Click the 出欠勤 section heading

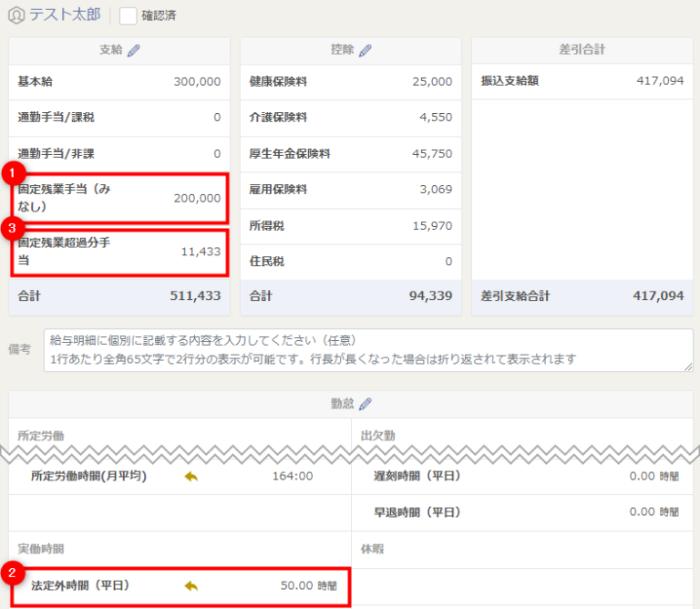coord(377,436)
